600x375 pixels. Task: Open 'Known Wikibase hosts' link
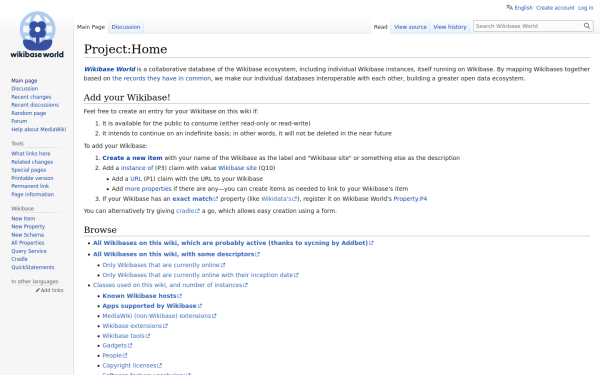(x=142, y=296)
